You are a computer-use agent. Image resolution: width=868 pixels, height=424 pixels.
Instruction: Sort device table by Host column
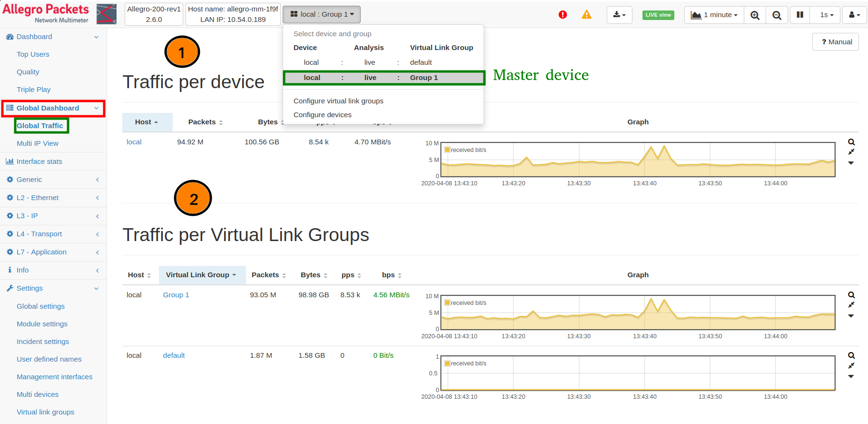pos(147,122)
